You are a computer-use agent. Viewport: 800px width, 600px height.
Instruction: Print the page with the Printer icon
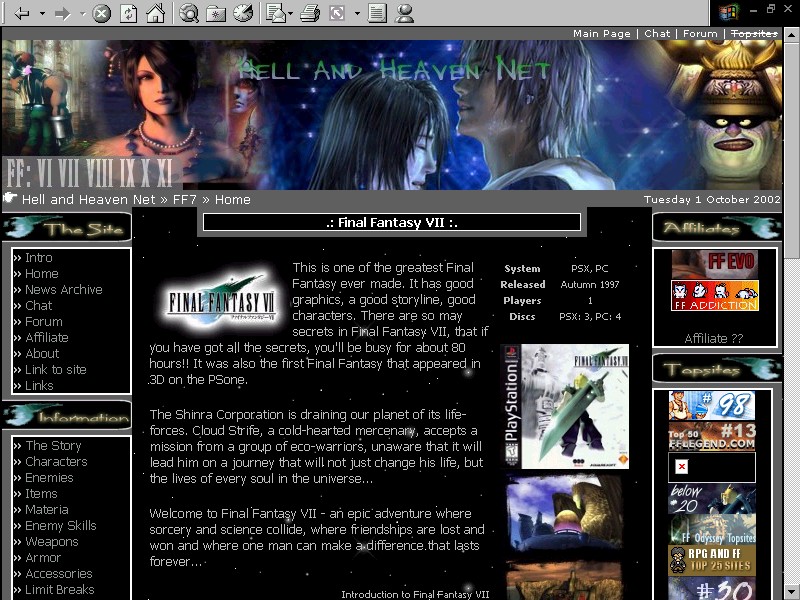coord(310,13)
